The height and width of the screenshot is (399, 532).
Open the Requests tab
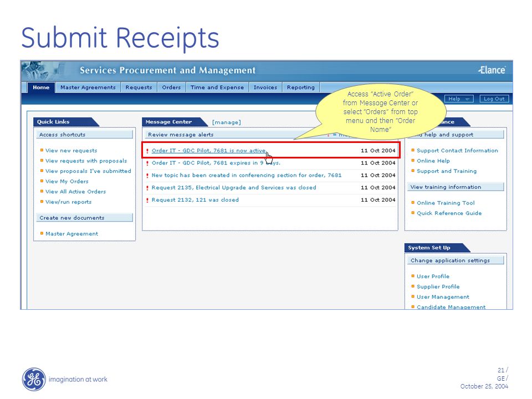[x=139, y=87]
